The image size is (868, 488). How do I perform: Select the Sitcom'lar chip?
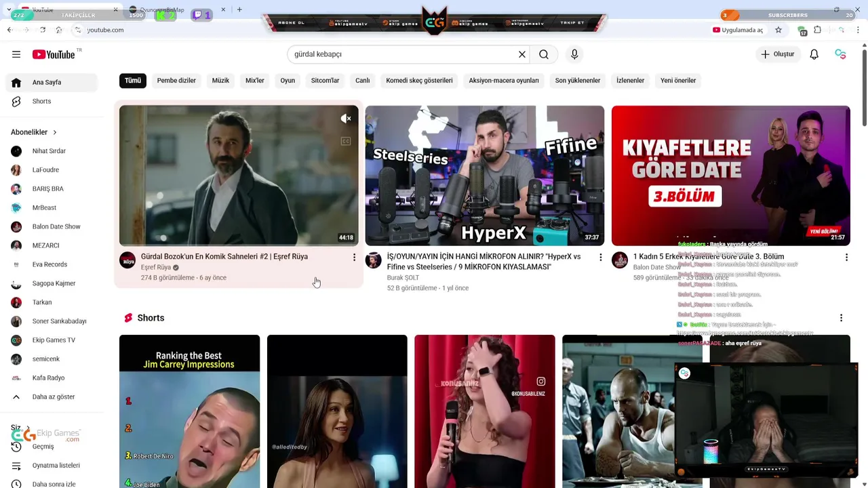pyautogui.click(x=325, y=81)
